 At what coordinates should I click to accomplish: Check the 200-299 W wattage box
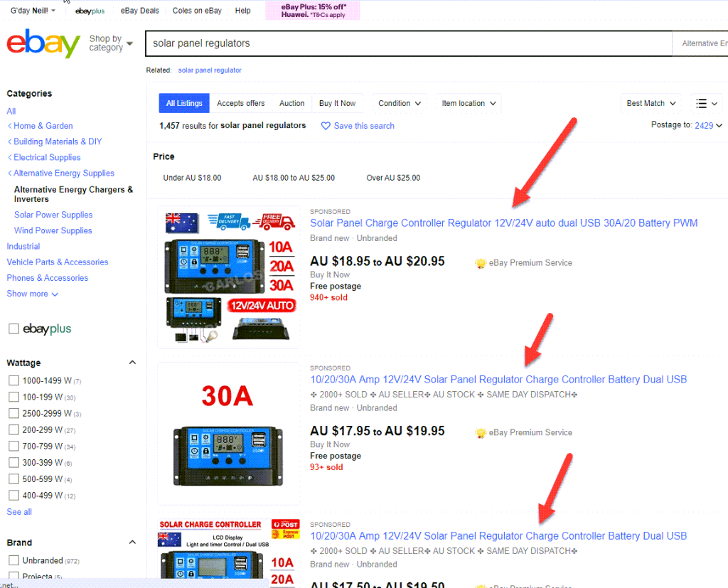pos(14,429)
